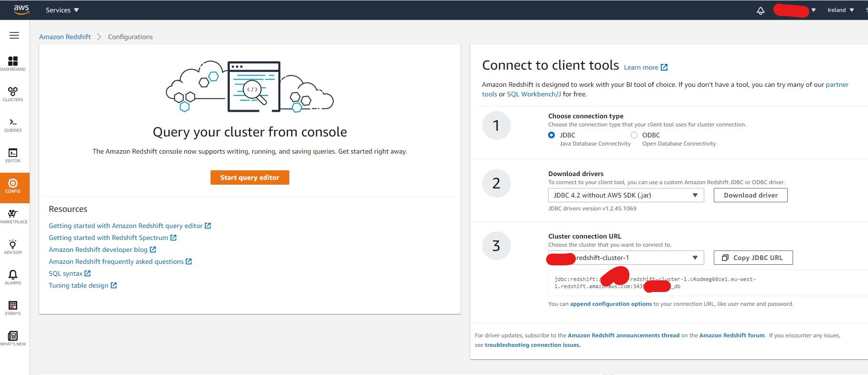
Task: Go to Amazon Redshift breadcrumb
Action: tap(65, 37)
